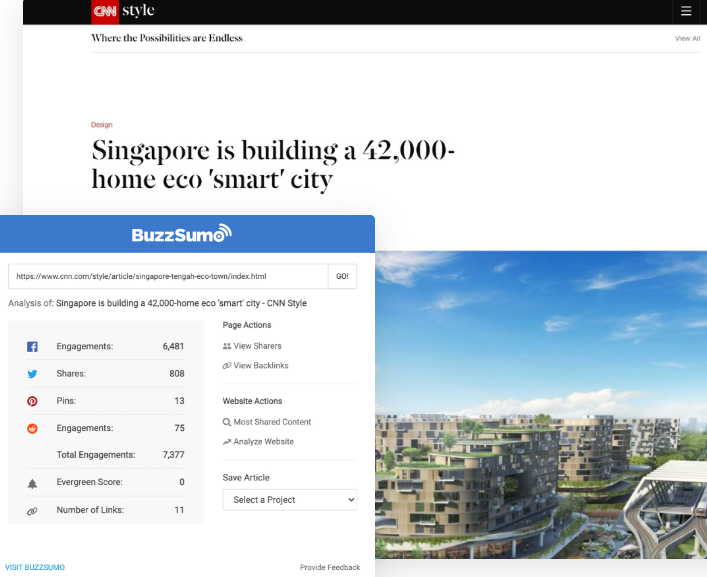Click the View Sharers people icon
Screen dimensions: 707x577
(x=227, y=346)
